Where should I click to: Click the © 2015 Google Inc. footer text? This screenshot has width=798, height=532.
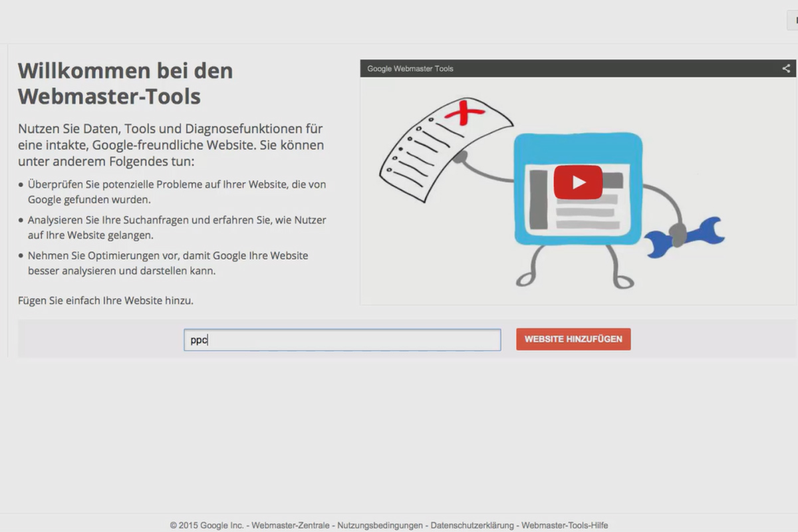[x=207, y=525]
